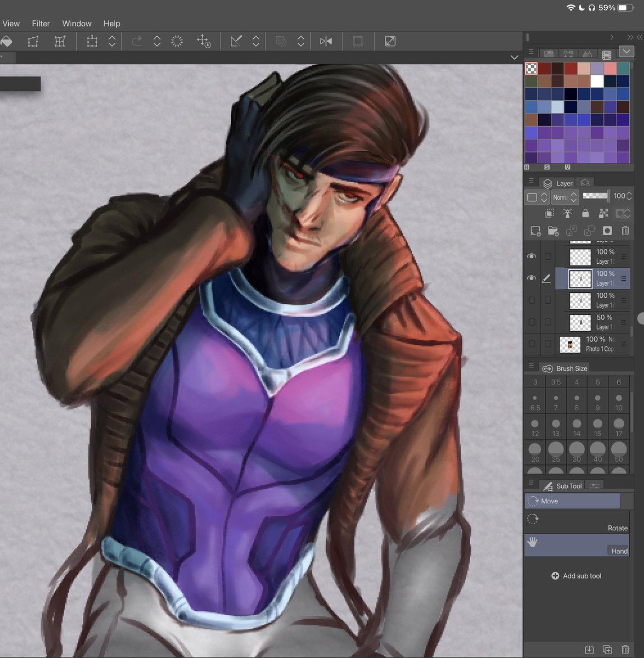Viewport: 644px width, 658px height.
Task: Add a new layer folder
Action: pyautogui.click(x=554, y=231)
